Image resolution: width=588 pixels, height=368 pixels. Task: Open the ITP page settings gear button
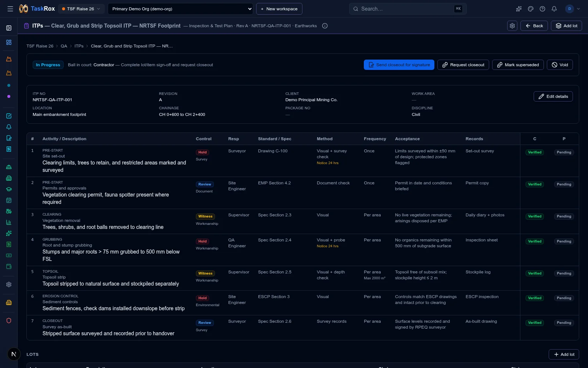tap(512, 26)
